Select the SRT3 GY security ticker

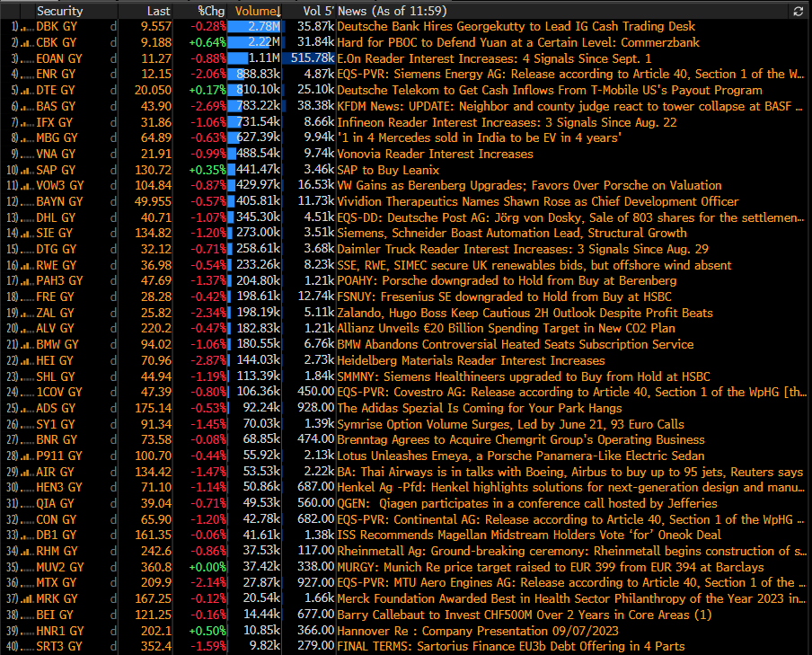point(59,647)
